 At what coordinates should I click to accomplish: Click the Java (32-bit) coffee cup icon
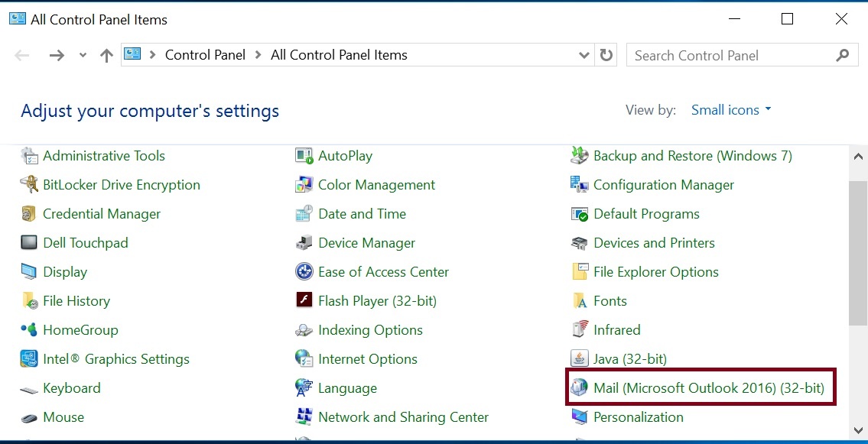(x=580, y=359)
